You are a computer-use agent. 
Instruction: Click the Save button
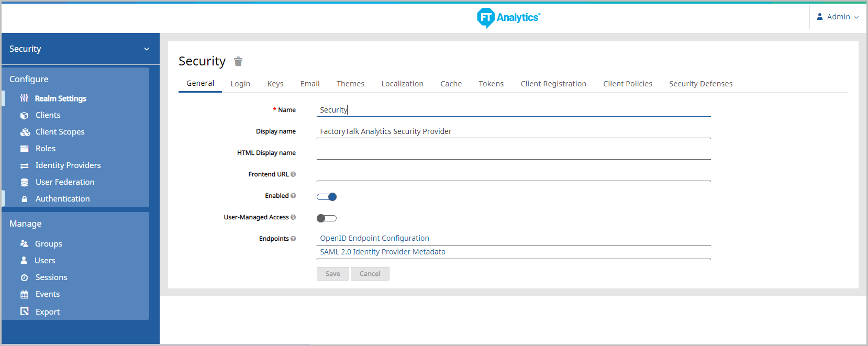point(332,274)
